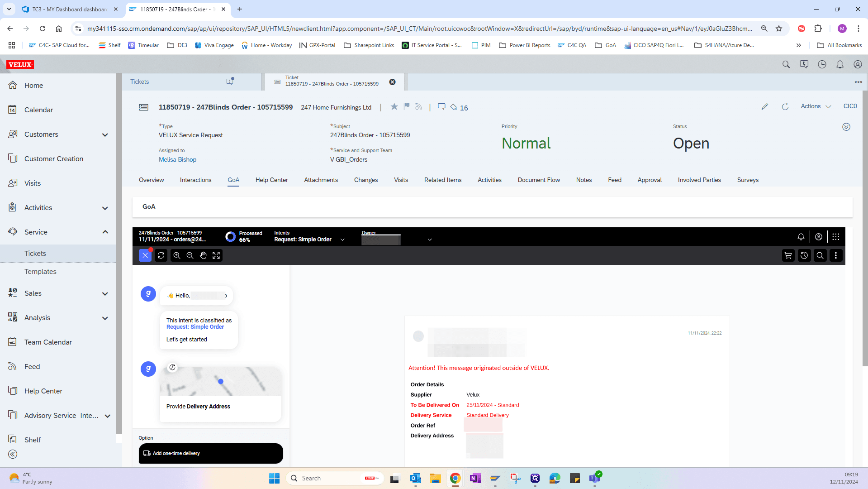
Task: Click the Processed 66% progress indicator
Action: point(244,237)
